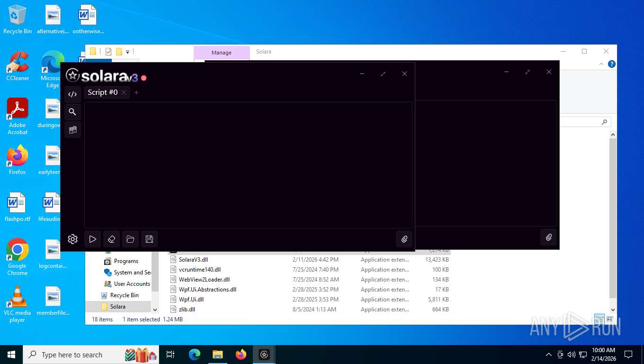
Task: Expand the File Explorer ribbon chevron
Action: point(602,64)
